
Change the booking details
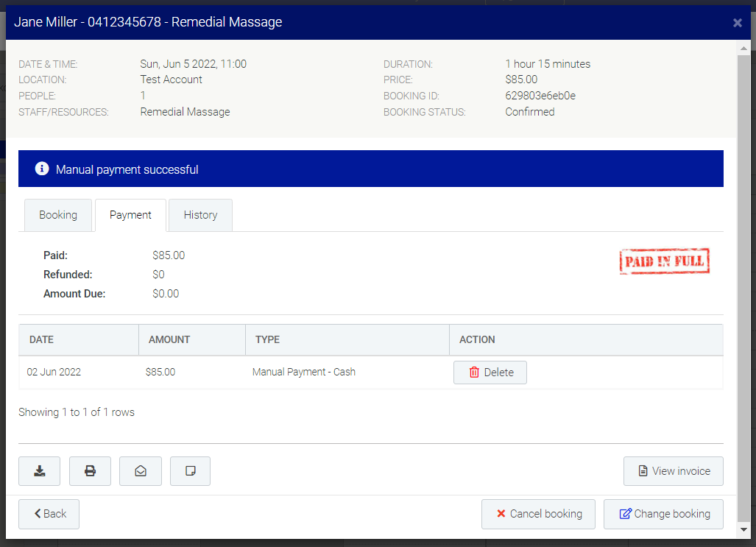(663, 514)
